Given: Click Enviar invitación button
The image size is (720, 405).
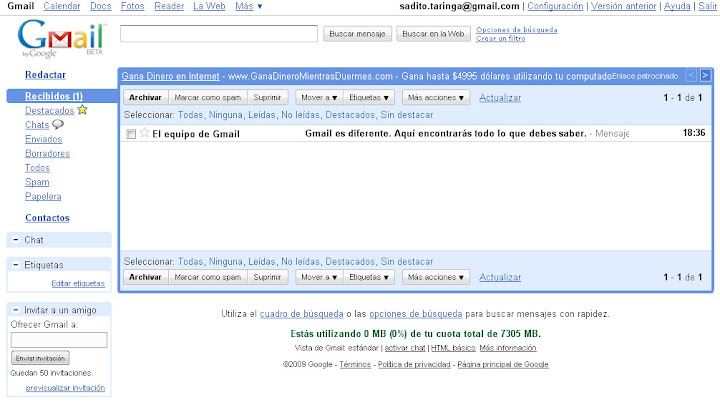Looking at the screenshot, I should tap(40, 358).
